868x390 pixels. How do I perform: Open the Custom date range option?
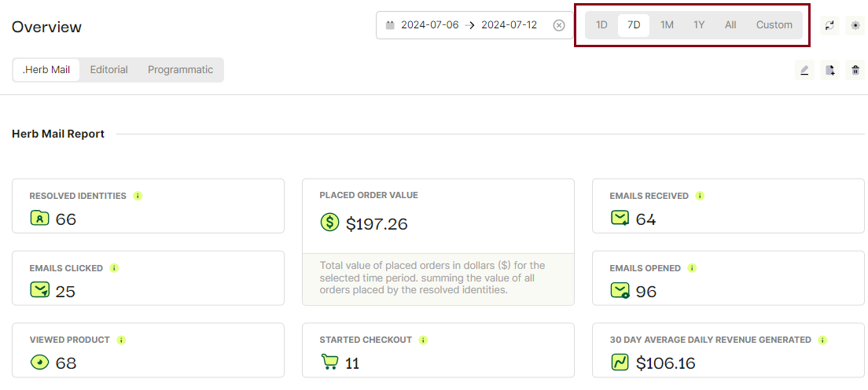[774, 25]
